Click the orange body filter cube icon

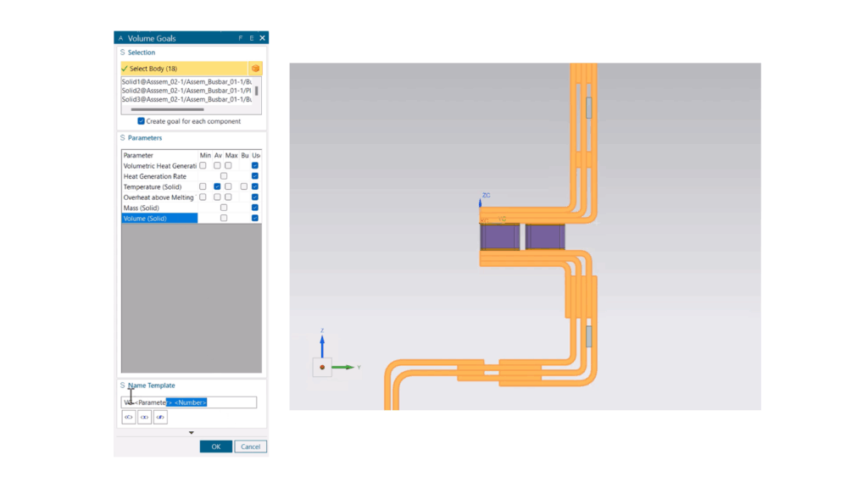pos(255,68)
